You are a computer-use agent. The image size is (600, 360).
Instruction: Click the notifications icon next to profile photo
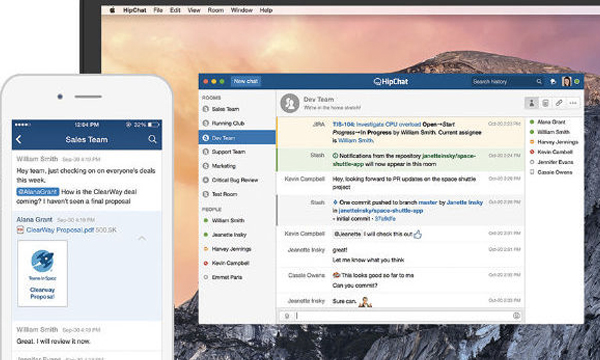point(553,81)
